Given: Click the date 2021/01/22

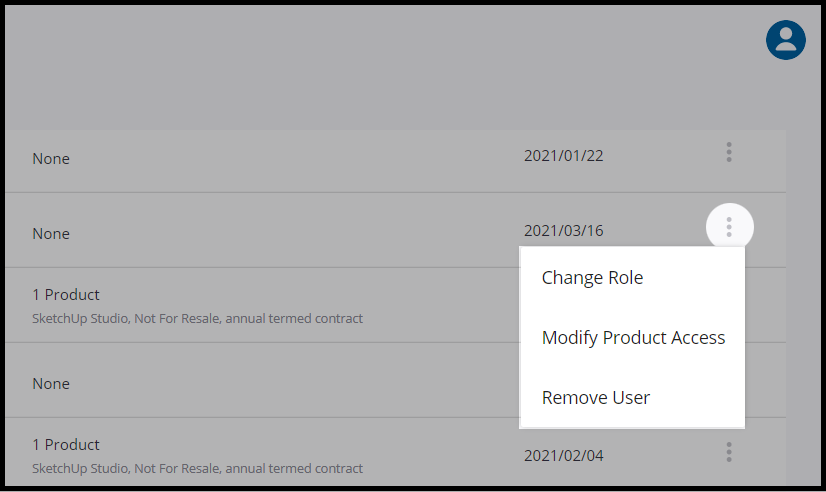Looking at the screenshot, I should click(563, 156).
